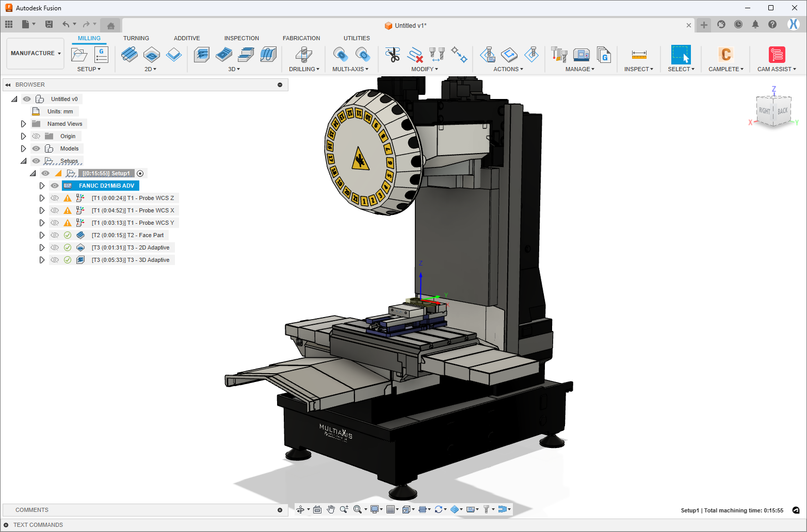807x532 pixels.
Task: Select the Measure tool under Inspect
Action: [639, 55]
